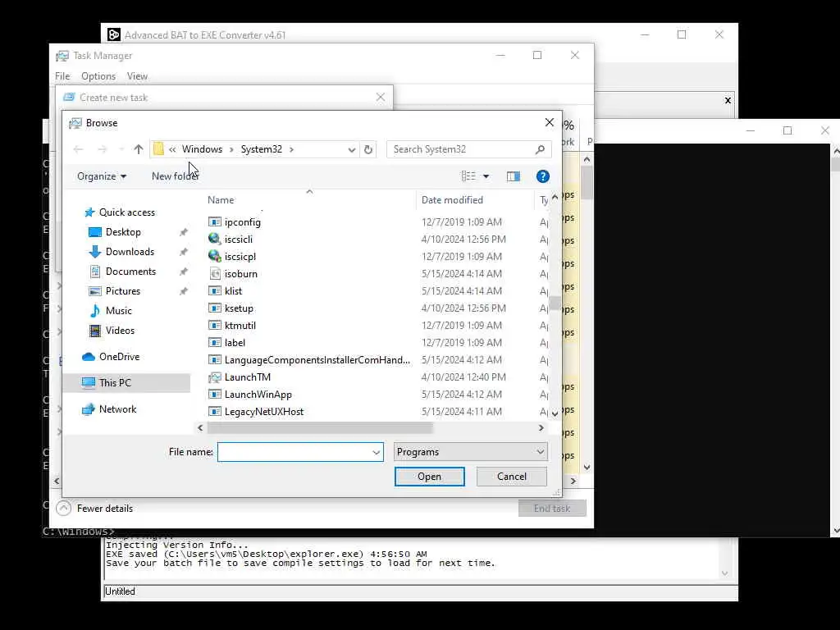Click the Back navigation arrow in Browse dialog
The width and height of the screenshot is (840, 630).
[78, 149]
